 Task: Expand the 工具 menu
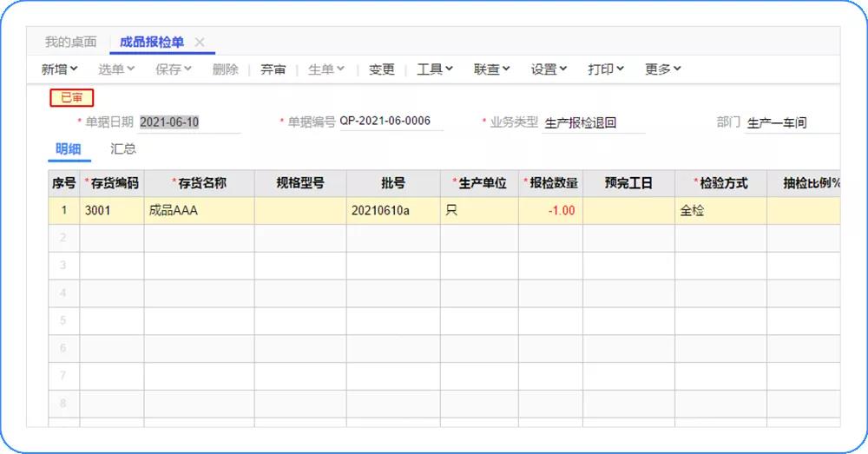tap(435, 69)
